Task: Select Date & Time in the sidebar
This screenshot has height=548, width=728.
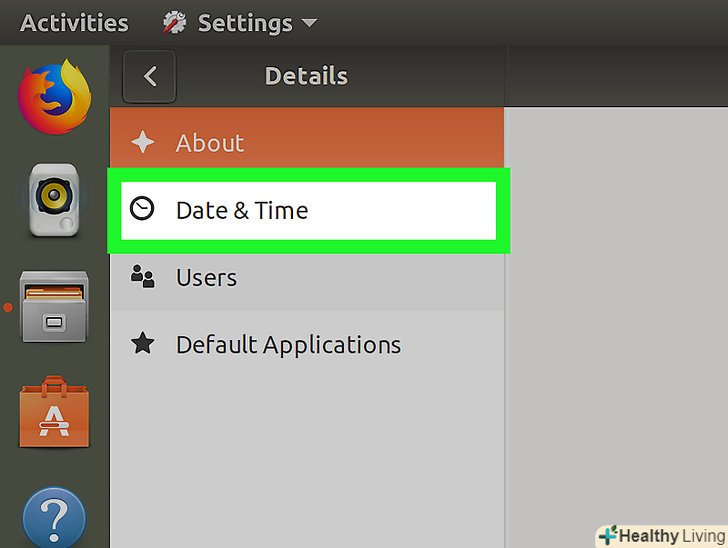Action: 241,210
